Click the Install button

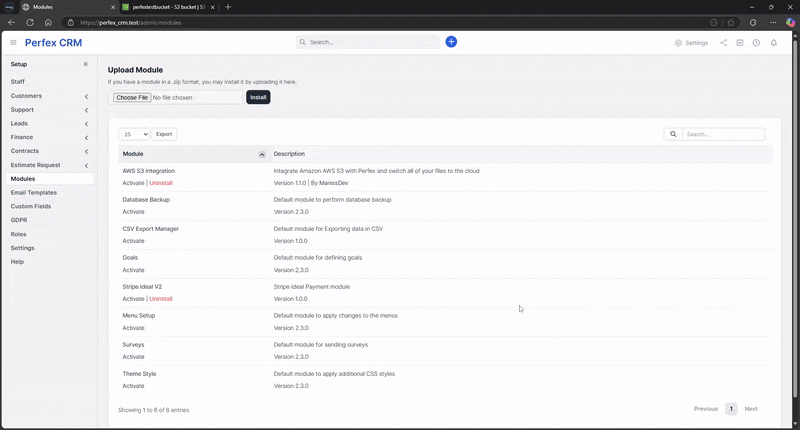click(x=258, y=97)
